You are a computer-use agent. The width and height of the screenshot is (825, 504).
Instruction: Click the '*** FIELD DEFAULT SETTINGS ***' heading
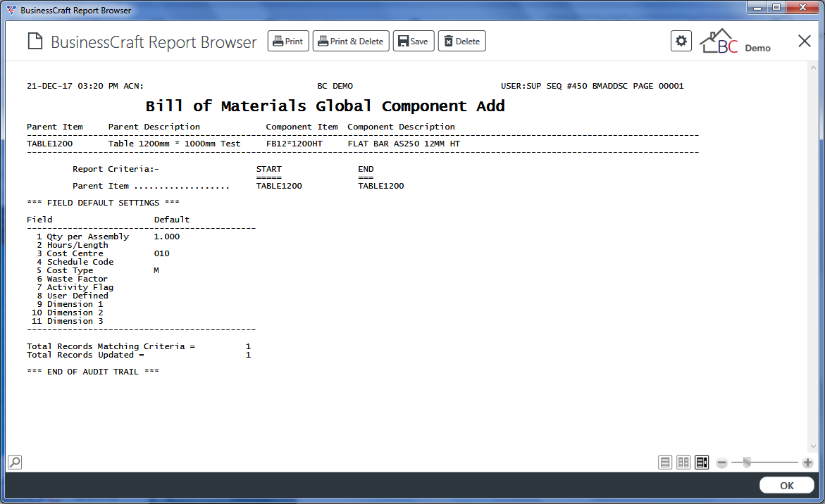click(103, 202)
